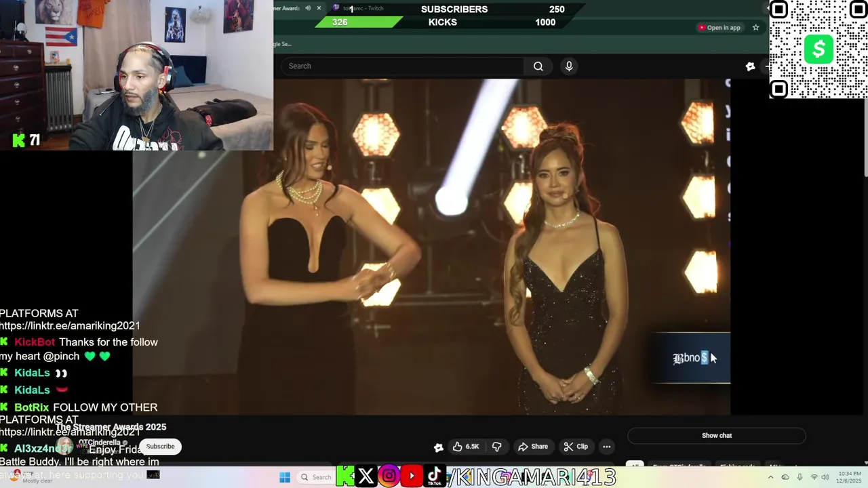Open Wi-Fi network tray icon
868x488 pixels.
pyautogui.click(x=814, y=477)
